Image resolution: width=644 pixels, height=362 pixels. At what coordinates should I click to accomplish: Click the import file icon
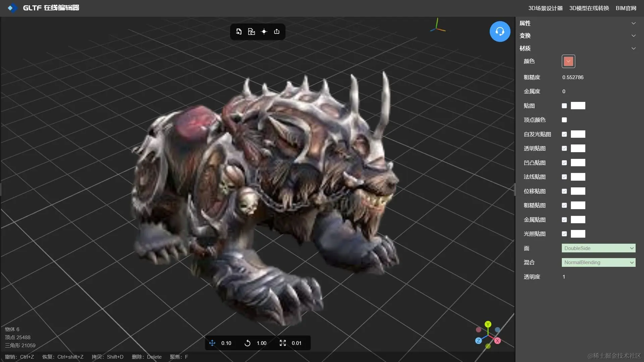[239, 32]
